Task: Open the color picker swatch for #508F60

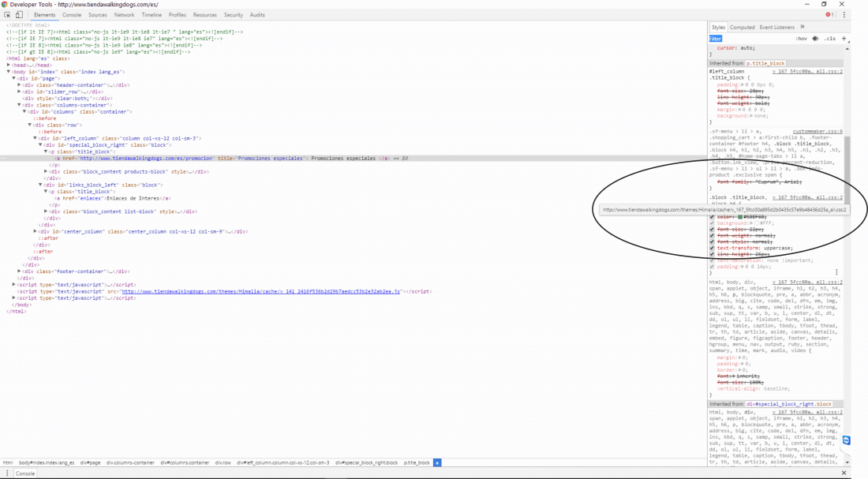Action: coord(740,217)
